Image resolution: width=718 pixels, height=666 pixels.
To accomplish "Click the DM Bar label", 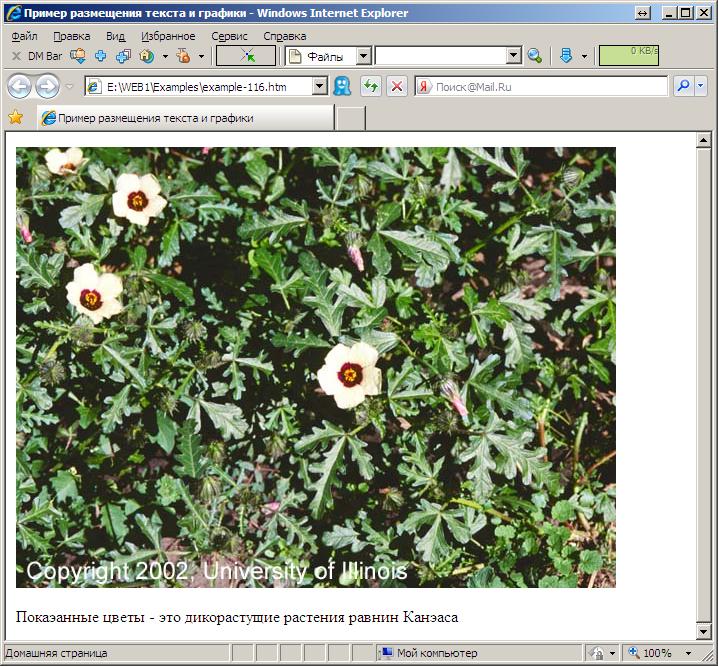I will pos(45,56).
